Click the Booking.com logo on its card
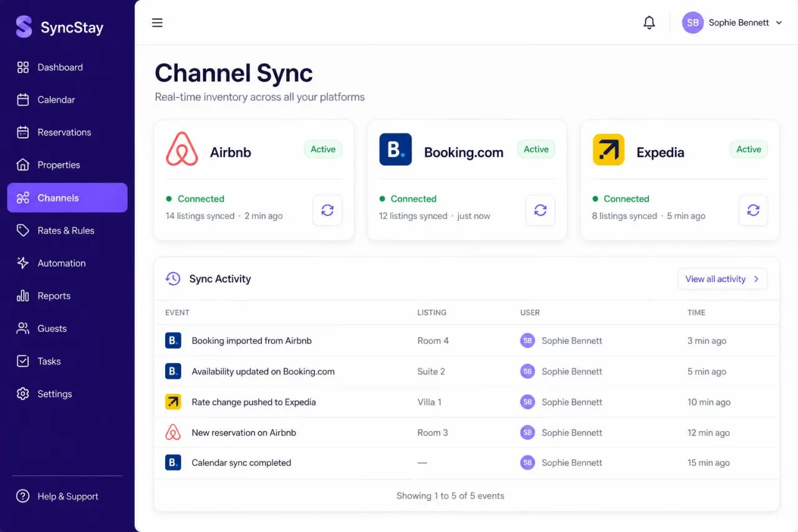The image size is (798, 532). pos(395,150)
